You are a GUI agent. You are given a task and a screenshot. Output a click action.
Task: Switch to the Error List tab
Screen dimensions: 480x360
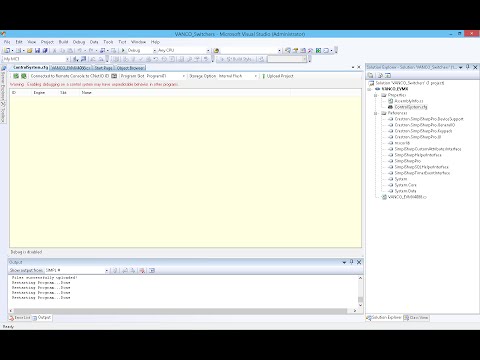(20, 318)
